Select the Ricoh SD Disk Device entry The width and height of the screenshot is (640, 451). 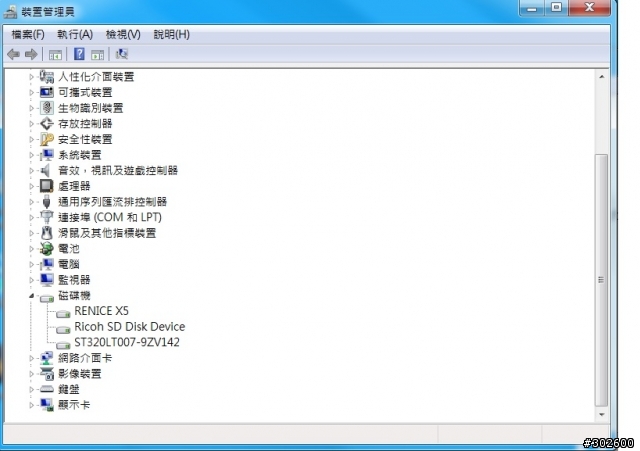129,327
